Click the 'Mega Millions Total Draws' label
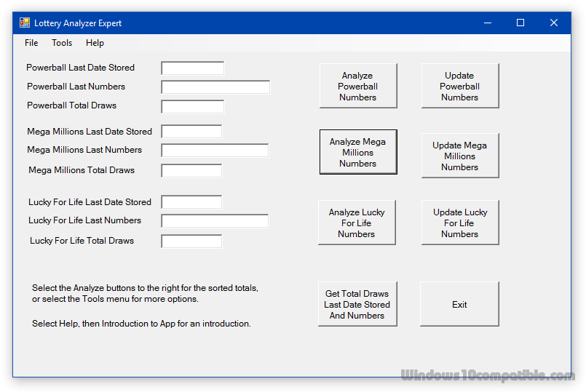 tap(82, 170)
